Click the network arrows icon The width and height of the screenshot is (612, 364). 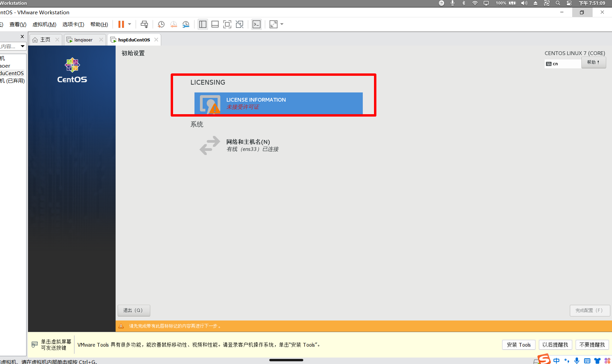(210, 145)
